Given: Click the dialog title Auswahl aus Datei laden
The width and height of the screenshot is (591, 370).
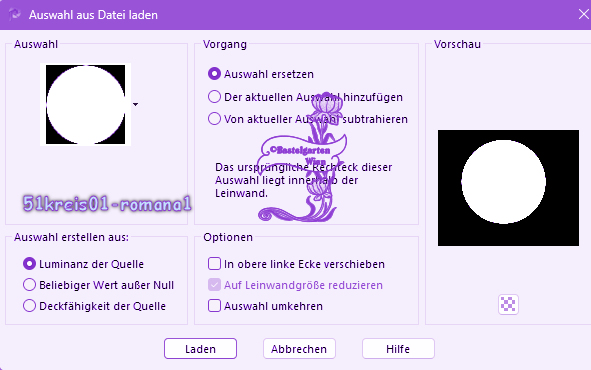Looking at the screenshot, I should click(93, 15).
